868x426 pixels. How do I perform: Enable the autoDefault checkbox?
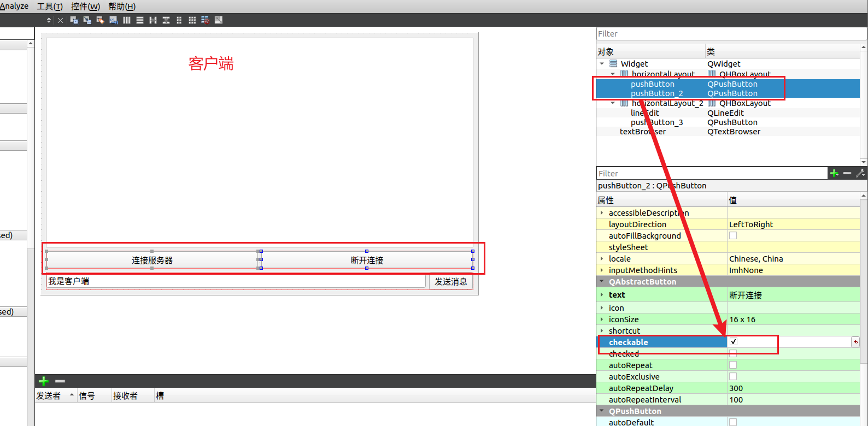click(733, 422)
